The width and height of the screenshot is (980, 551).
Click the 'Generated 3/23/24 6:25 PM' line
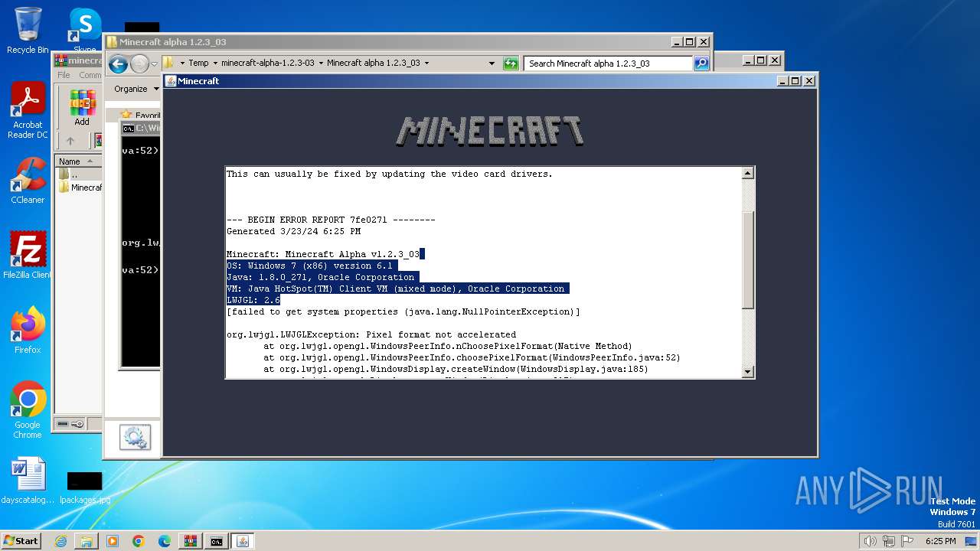[x=293, y=231]
